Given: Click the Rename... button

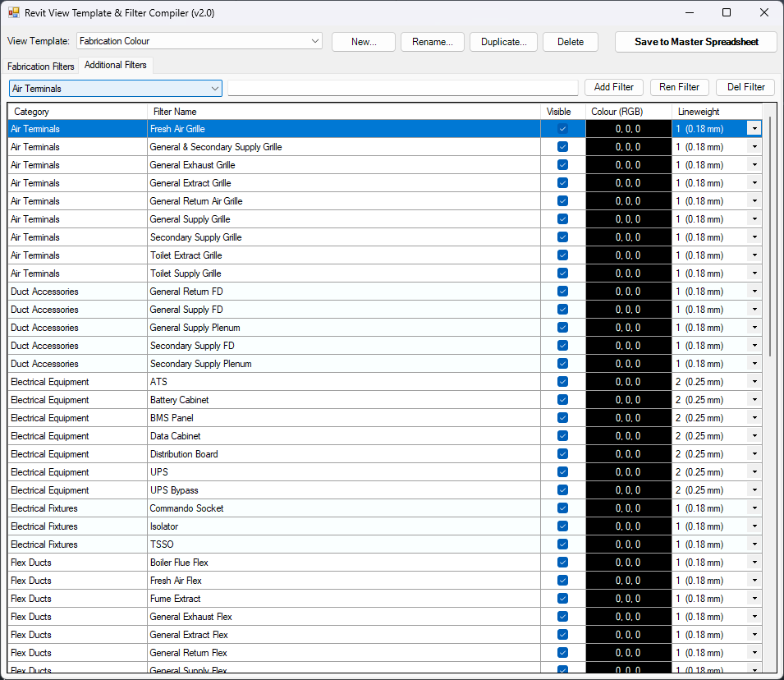Looking at the screenshot, I should pyautogui.click(x=433, y=42).
